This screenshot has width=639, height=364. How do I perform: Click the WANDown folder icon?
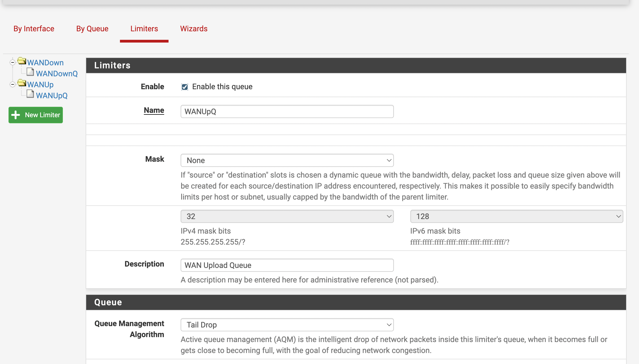pos(22,61)
